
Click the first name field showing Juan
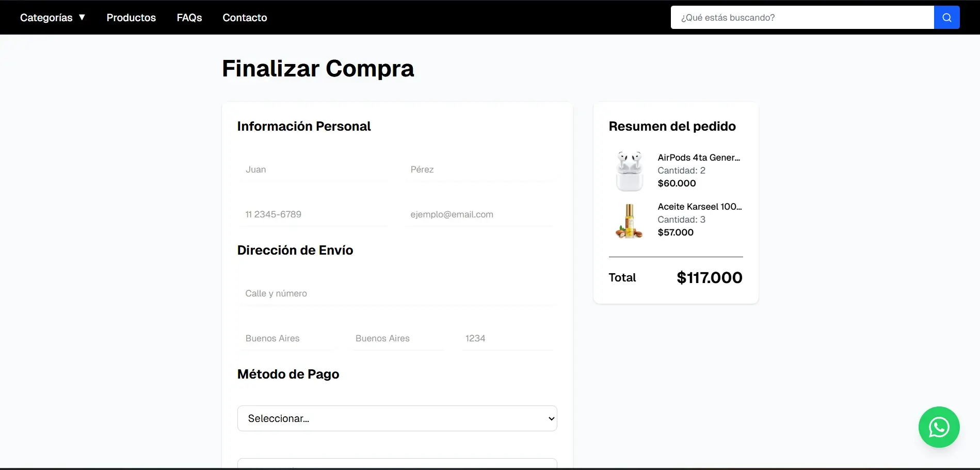(x=314, y=169)
